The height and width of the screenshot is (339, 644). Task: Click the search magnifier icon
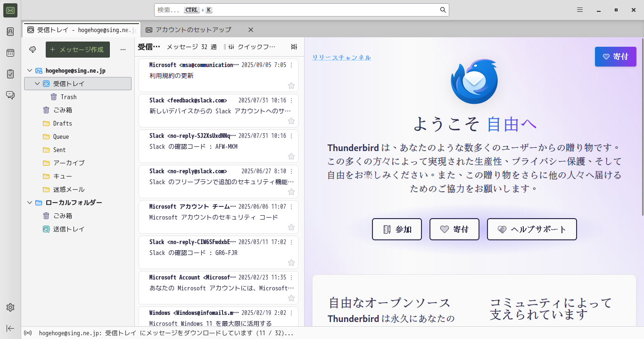point(443,10)
